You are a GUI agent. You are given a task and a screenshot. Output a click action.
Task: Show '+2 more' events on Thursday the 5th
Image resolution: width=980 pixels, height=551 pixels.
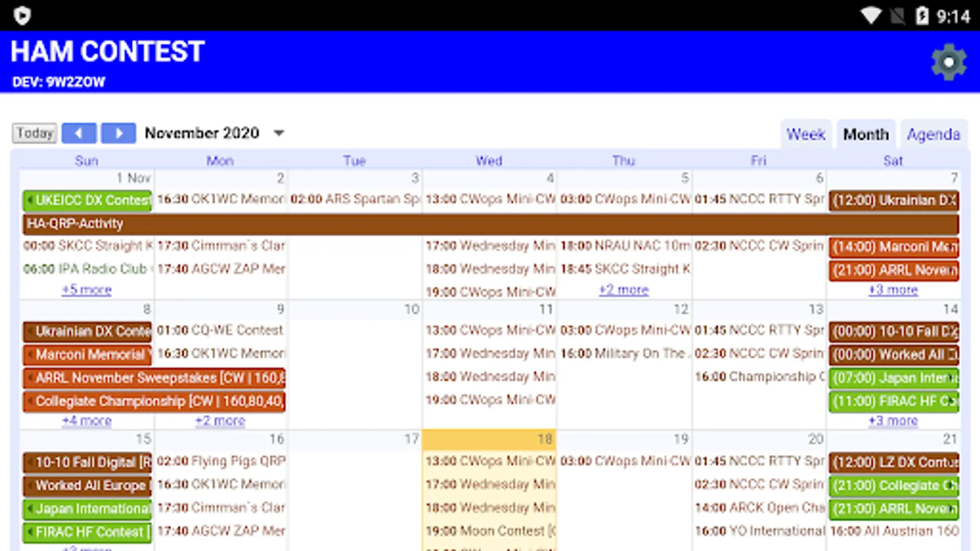[x=624, y=290]
